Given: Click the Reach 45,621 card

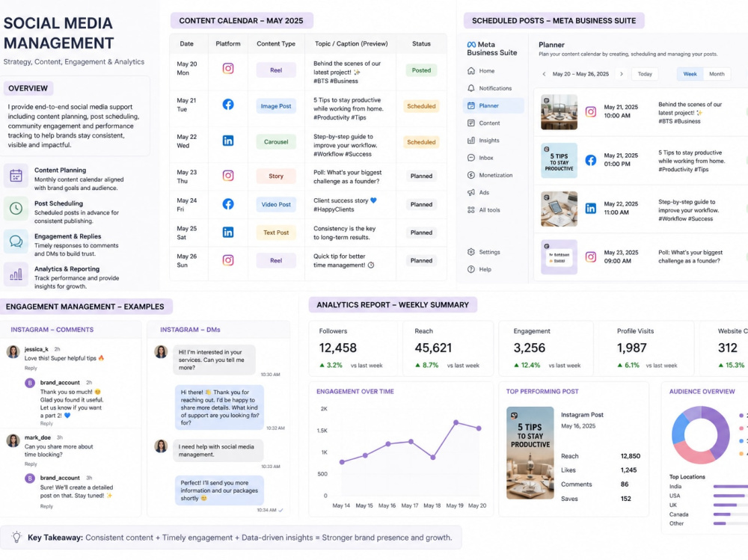Looking at the screenshot, I should tap(448, 348).
